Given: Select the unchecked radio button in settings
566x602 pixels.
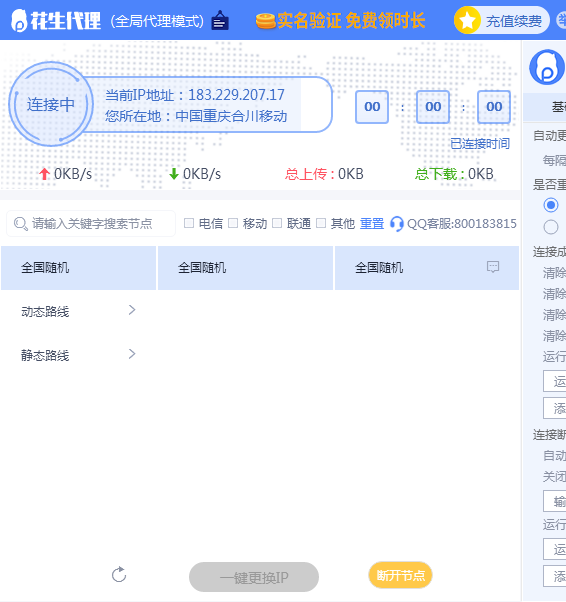Looking at the screenshot, I should point(551,227).
